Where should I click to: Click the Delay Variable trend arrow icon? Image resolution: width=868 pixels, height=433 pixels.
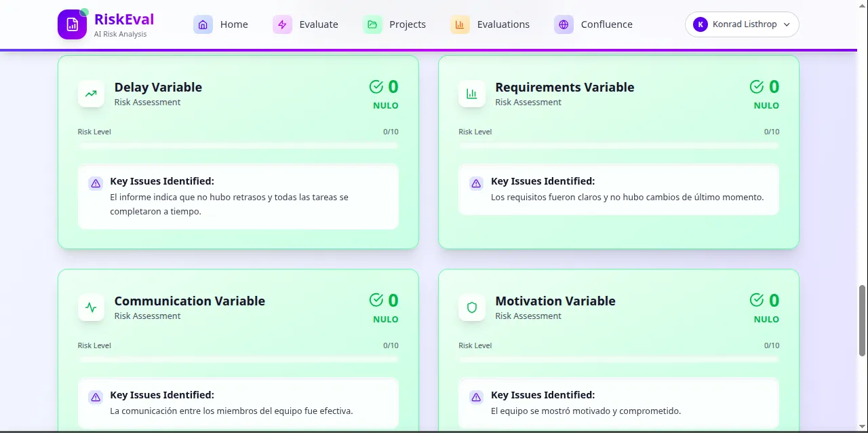coord(91,94)
